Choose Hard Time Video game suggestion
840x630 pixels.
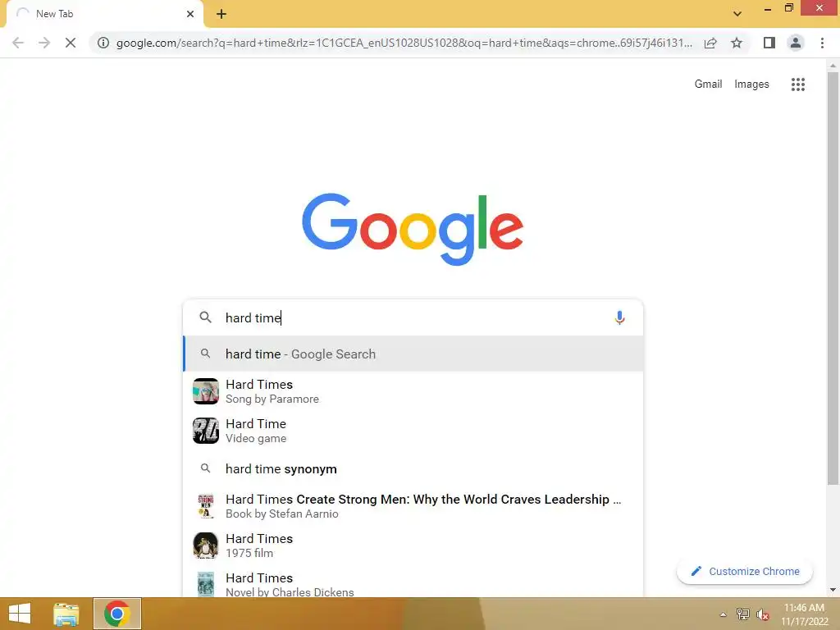tap(413, 431)
